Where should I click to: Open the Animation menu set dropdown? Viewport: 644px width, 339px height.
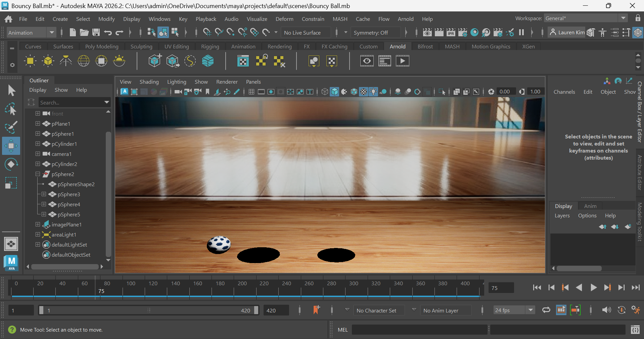[31, 33]
